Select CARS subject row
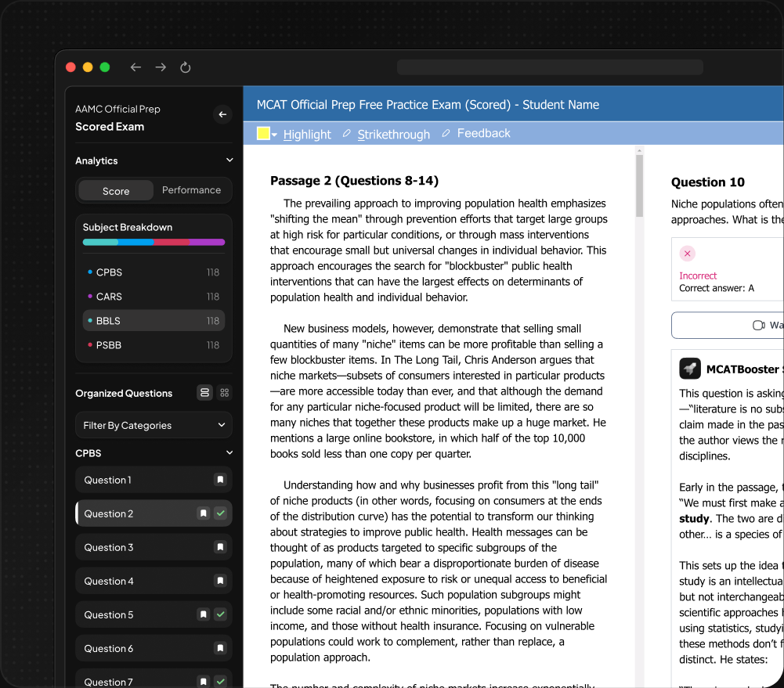 coord(154,297)
